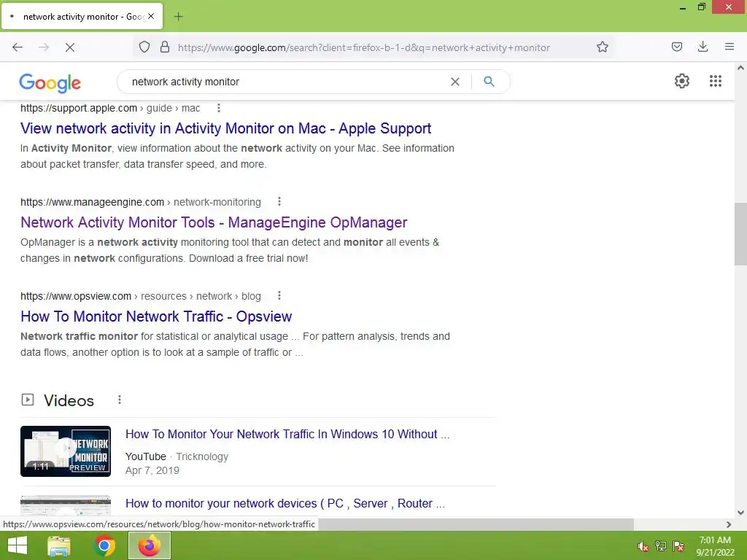Click the Videos section heading
747x560 pixels.
tap(69, 400)
